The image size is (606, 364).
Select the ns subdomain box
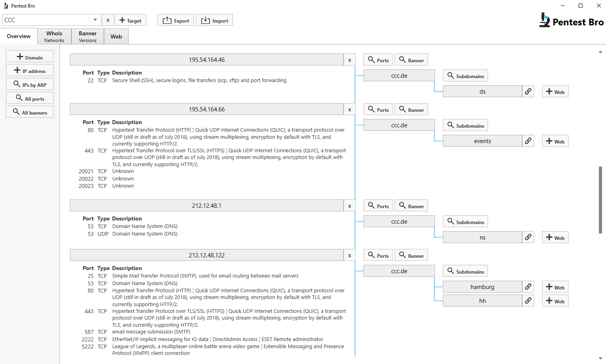click(483, 237)
